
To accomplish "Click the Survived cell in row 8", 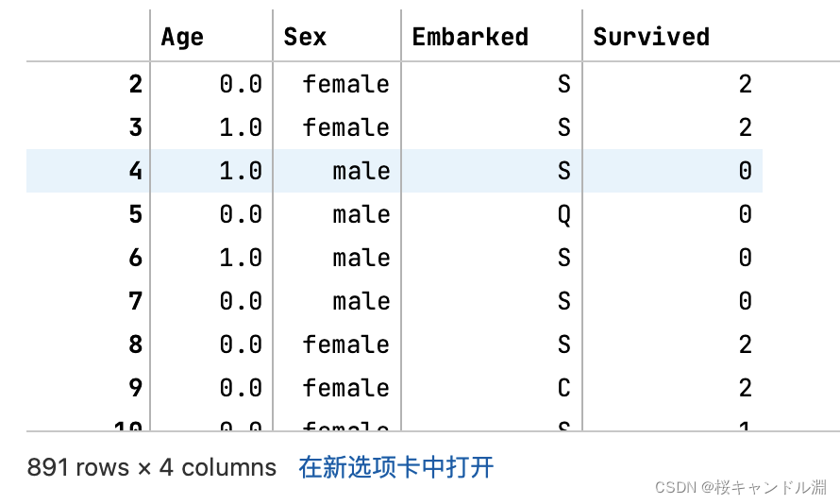I will (745, 344).
